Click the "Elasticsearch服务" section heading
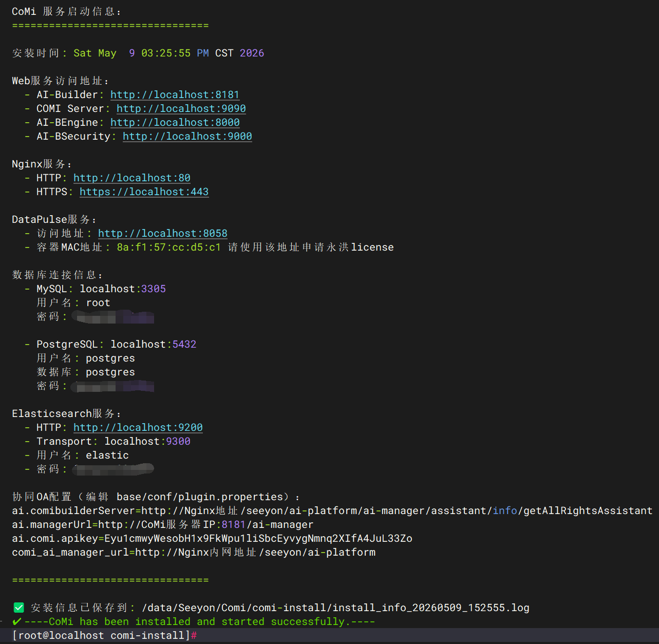659x644 pixels. click(x=64, y=413)
